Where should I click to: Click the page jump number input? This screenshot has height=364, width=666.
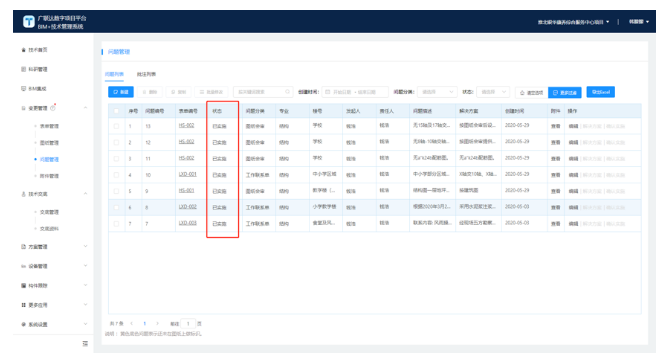coord(188,324)
